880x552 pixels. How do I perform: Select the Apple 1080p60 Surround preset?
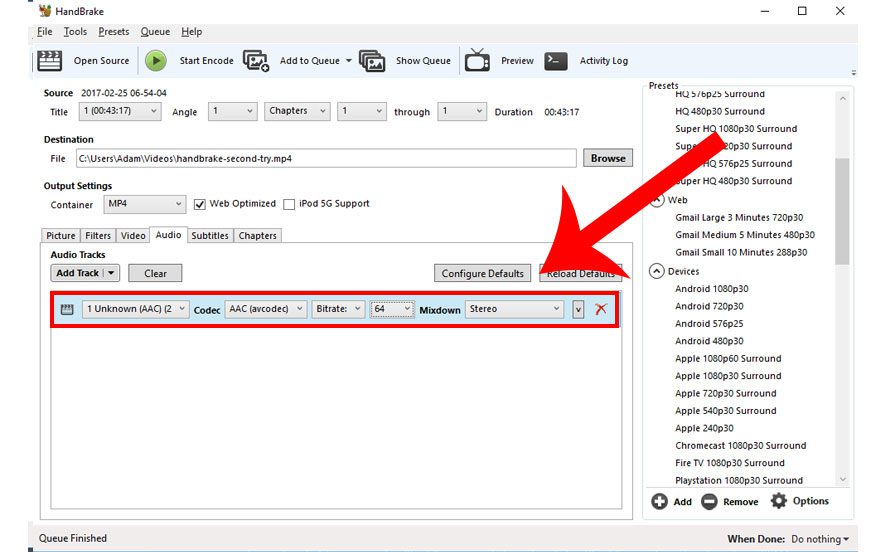point(728,358)
